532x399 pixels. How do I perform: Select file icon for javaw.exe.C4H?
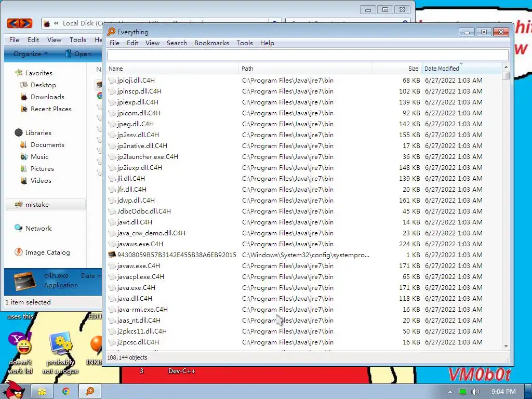(x=112, y=265)
